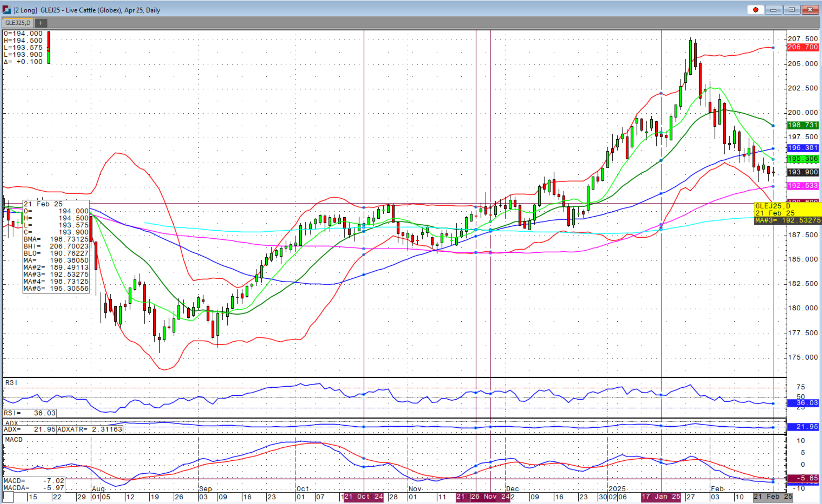
Task: Add a new chart tab with plus
Action: [x=40, y=23]
